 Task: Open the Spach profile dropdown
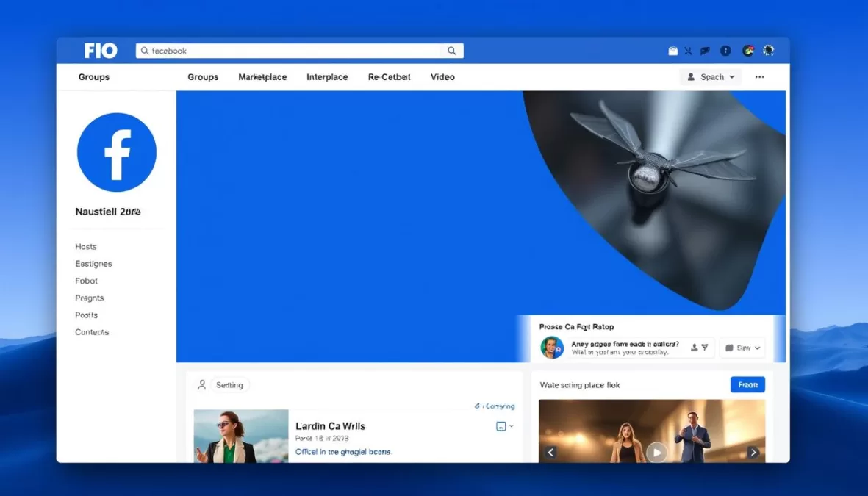(x=710, y=76)
